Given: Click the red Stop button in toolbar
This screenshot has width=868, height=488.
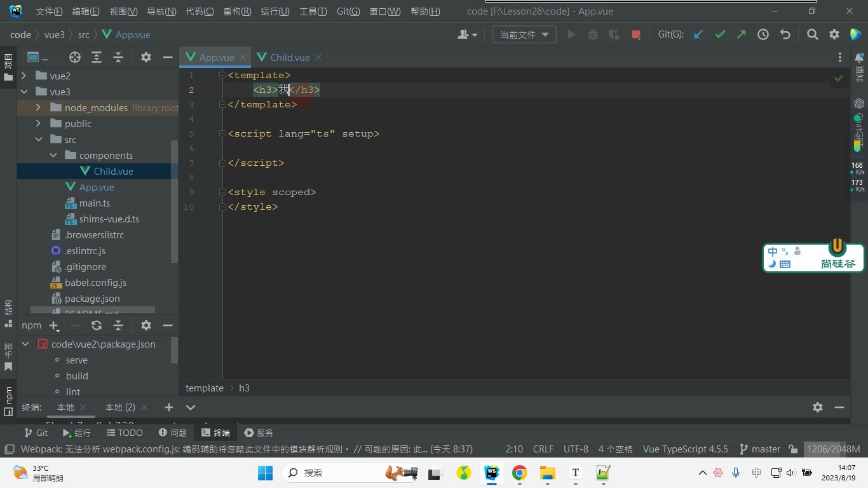Looking at the screenshot, I should [x=636, y=35].
